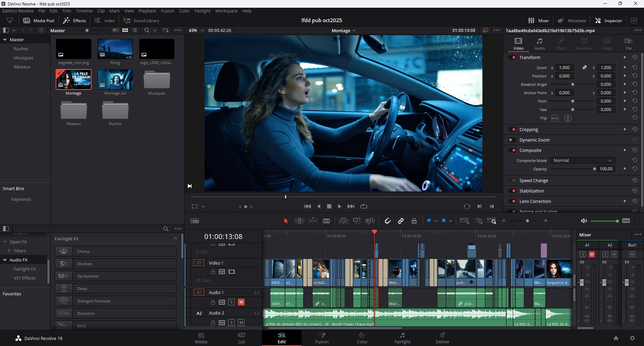Click the Linked Selection chain icon
Image resolution: width=644 pixels, height=346 pixels.
coord(401,221)
